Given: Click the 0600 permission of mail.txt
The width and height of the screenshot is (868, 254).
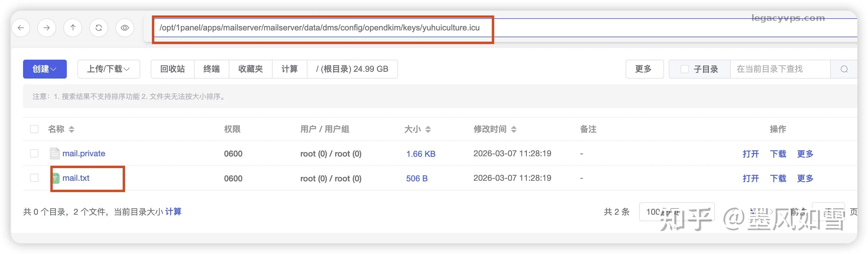Looking at the screenshot, I should (x=233, y=179).
